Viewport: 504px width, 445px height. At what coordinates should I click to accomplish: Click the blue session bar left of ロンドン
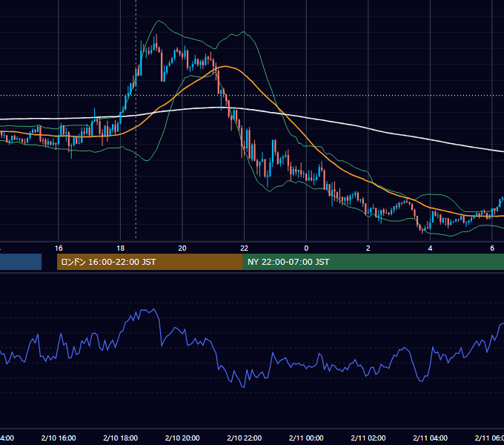[x=21, y=262]
